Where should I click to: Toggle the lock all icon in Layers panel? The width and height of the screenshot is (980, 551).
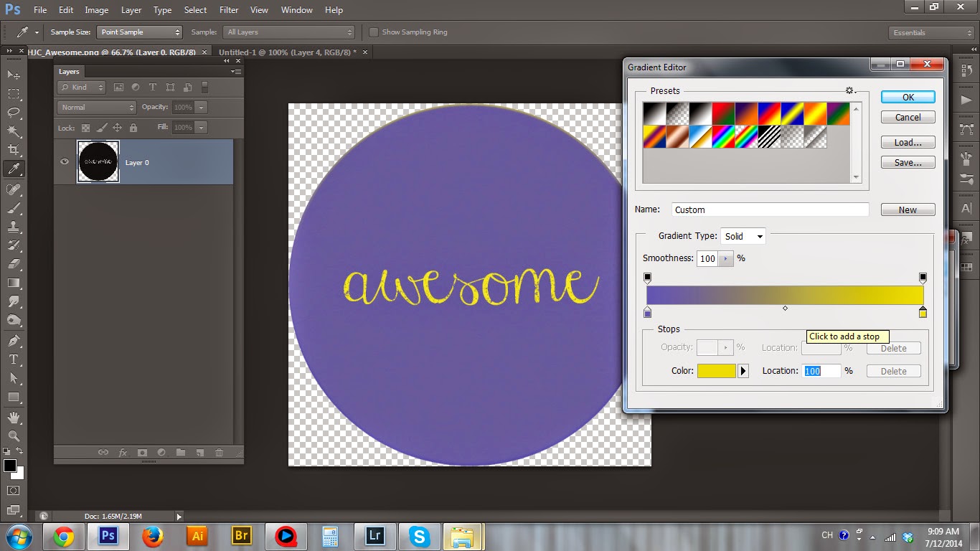[x=133, y=128]
